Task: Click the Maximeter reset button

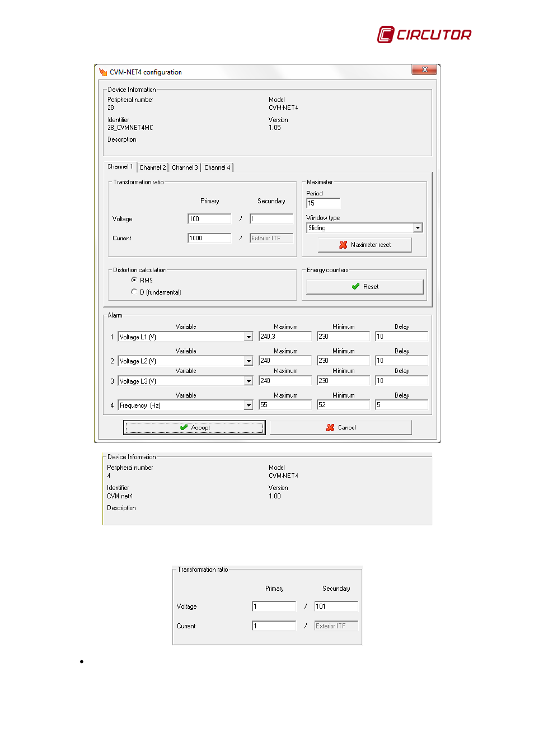Action: (x=365, y=245)
